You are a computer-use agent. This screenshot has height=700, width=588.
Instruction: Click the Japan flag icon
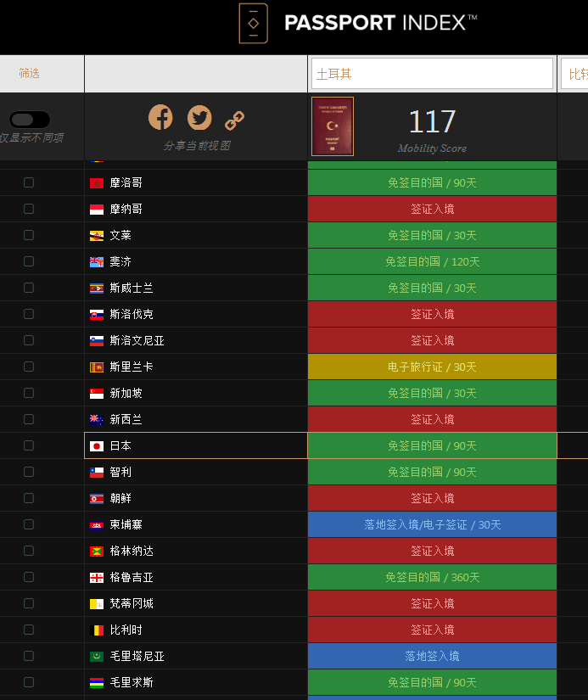(97, 446)
